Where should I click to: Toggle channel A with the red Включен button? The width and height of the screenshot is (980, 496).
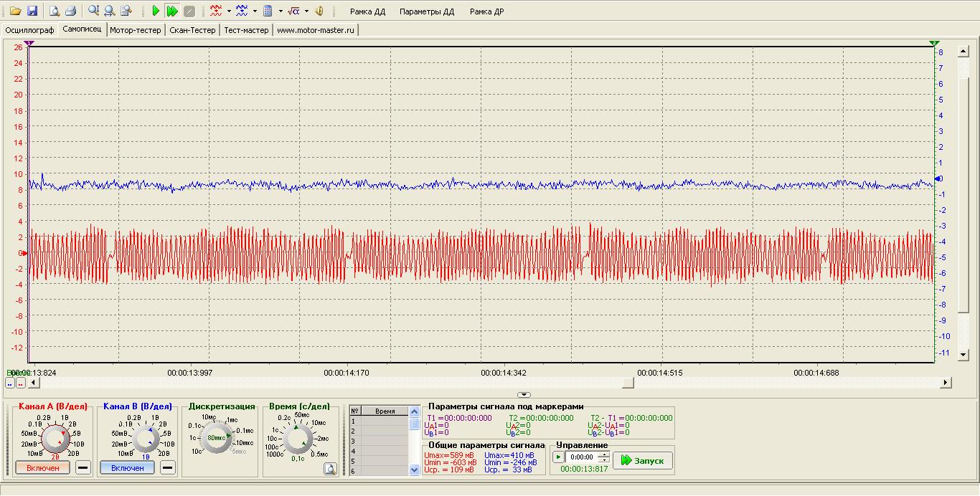[42, 468]
